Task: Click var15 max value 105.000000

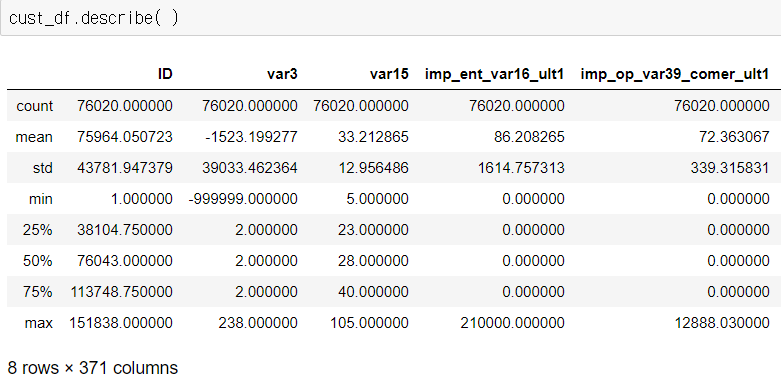Action: point(370,323)
